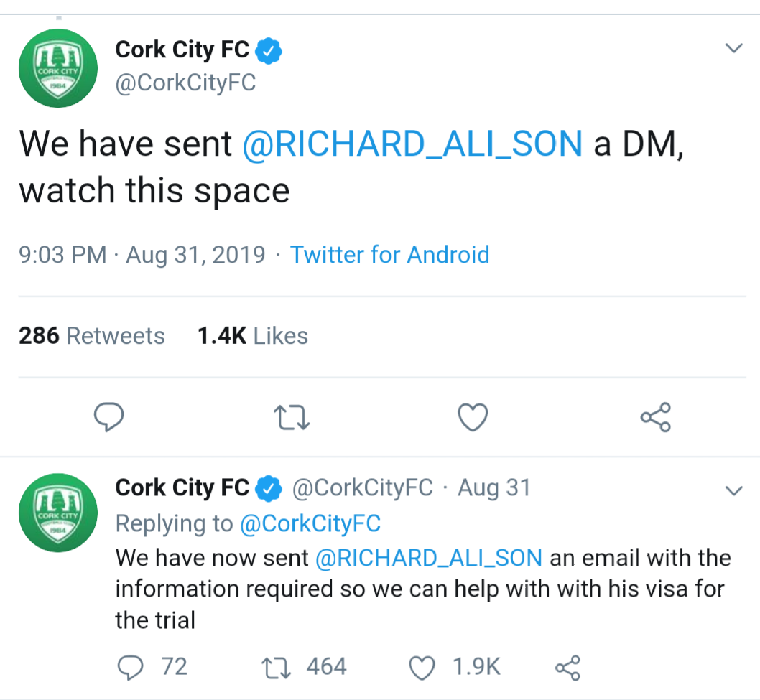Open Cork City FC avatar on main tweet
This screenshot has height=700, width=760.
tap(58, 68)
